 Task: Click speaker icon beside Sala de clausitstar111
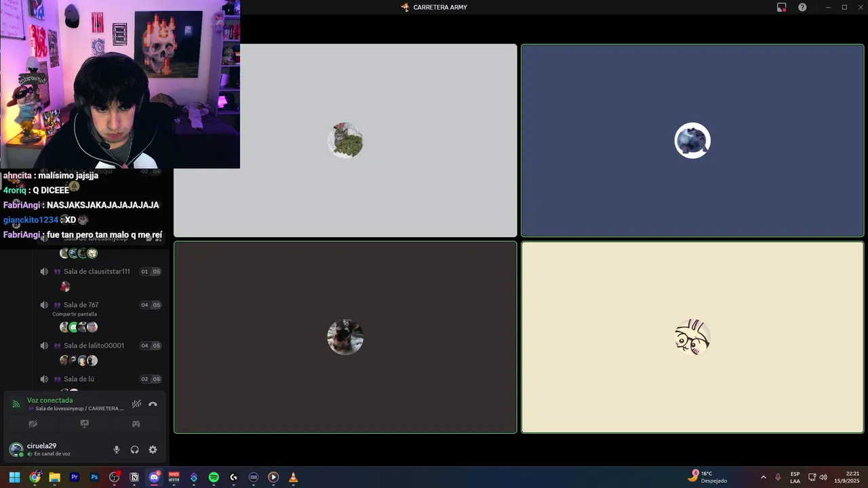[44, 271]
